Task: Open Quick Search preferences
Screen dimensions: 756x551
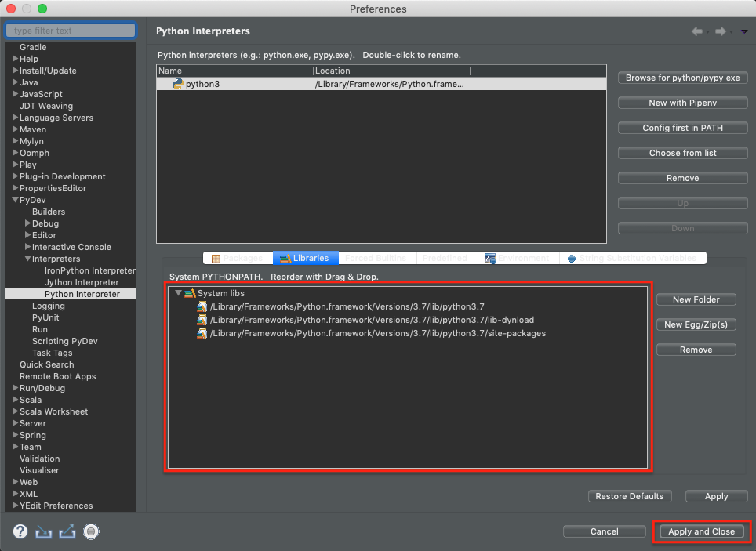Action: (x=47, y=365)
